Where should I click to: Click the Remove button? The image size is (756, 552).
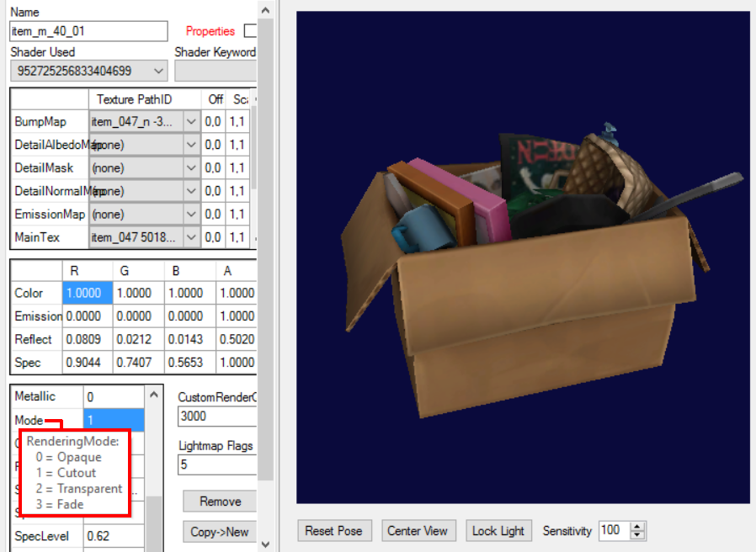[x=220, y=502]
